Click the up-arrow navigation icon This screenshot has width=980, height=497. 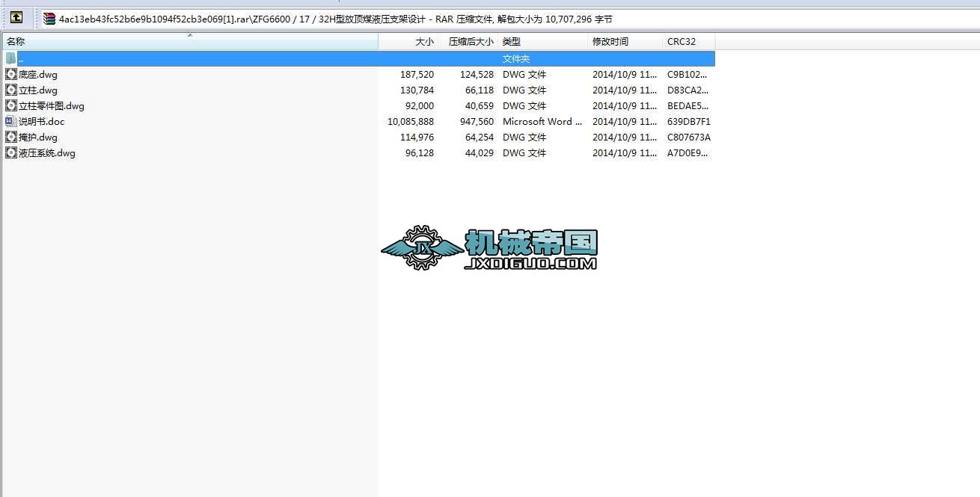coord(16,17)
